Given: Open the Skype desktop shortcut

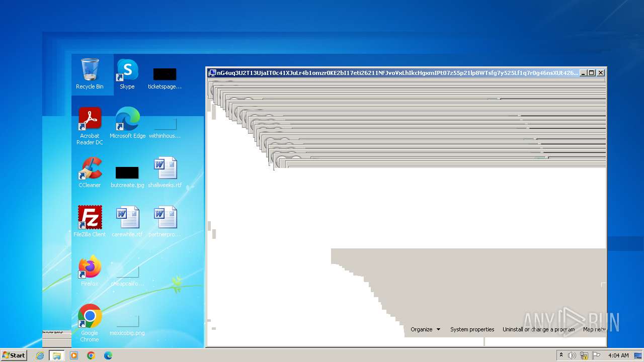Looking at the screenshot, I should (x=127, y=74).
